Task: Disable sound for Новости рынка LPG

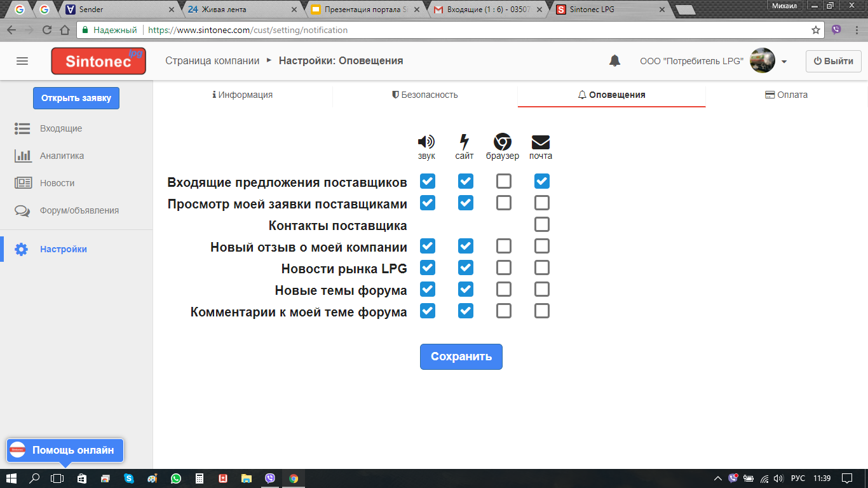Action: click(428, 268)
